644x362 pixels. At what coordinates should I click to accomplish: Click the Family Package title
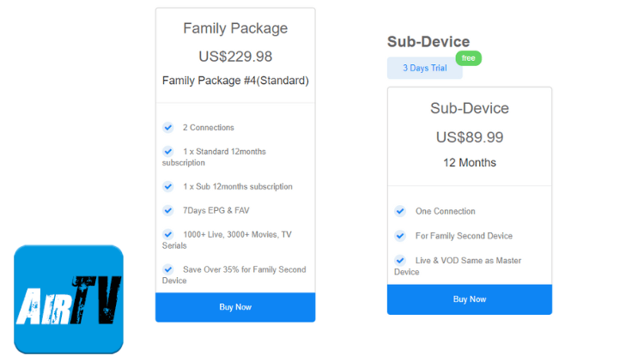pyautogui.click(x=235, y=28)
